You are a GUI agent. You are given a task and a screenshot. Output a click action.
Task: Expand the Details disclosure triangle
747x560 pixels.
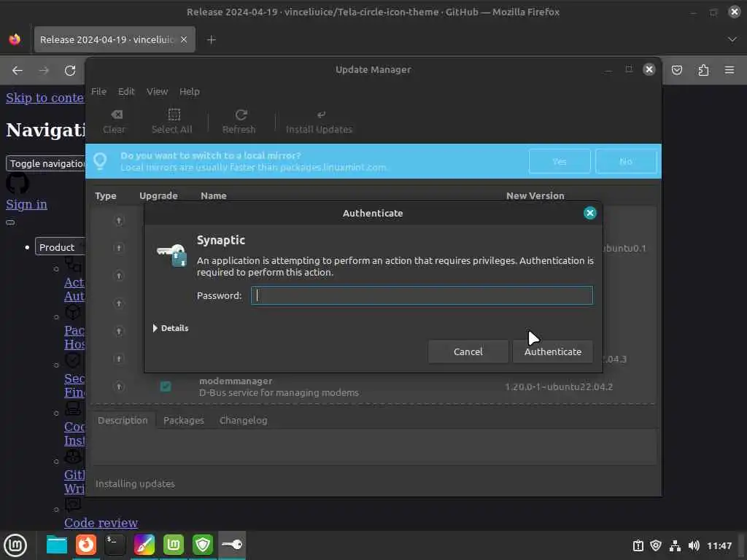click(155, 328)
